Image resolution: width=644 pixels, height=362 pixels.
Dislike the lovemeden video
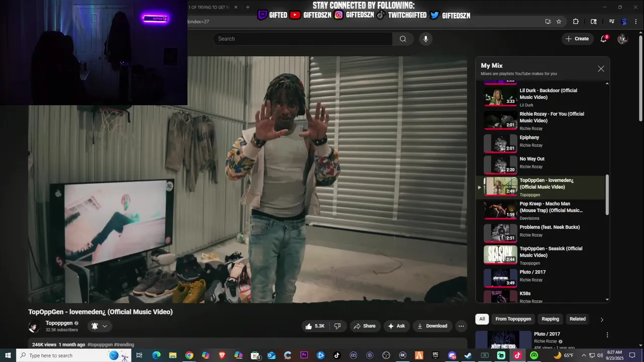click(338, 326)
